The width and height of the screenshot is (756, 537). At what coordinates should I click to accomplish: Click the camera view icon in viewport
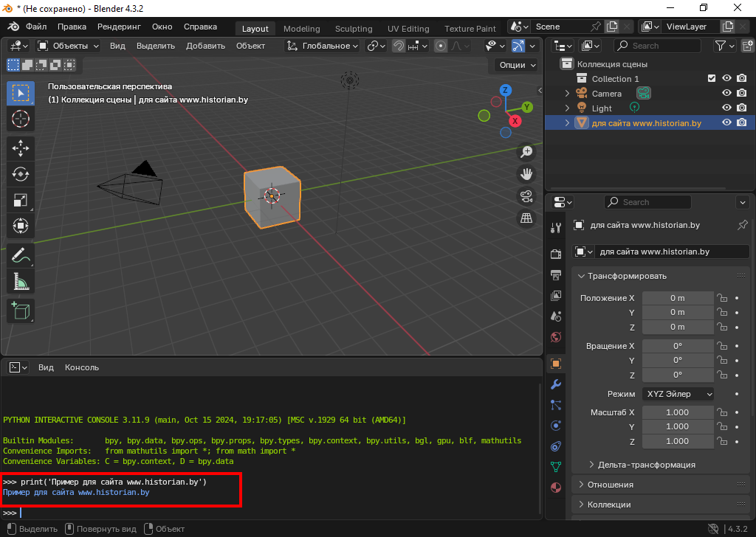pyautogui.click(x=526, y=196)
